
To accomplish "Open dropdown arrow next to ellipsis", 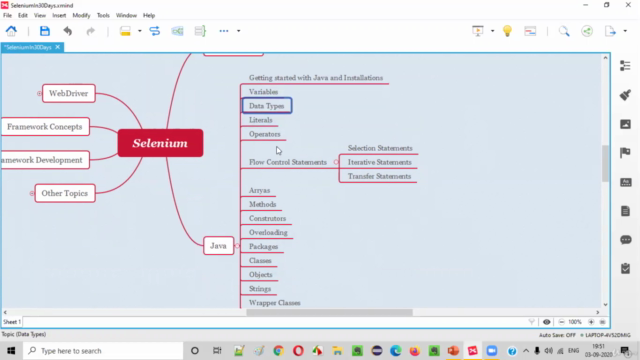I will click(239, 31).
